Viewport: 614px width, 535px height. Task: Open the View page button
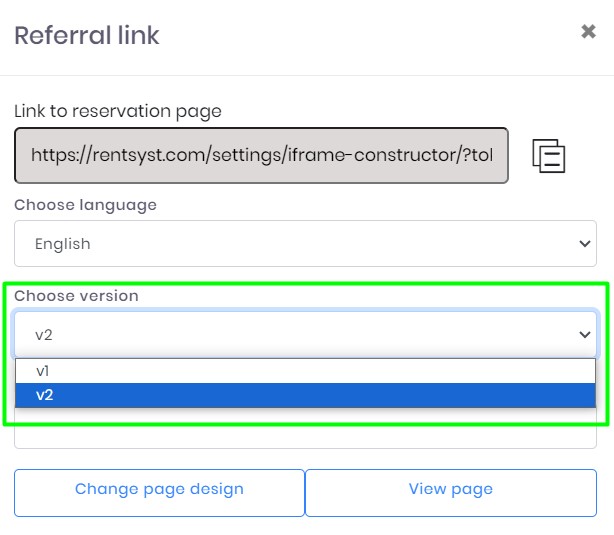pyautogui.click(x=450, y=490)
